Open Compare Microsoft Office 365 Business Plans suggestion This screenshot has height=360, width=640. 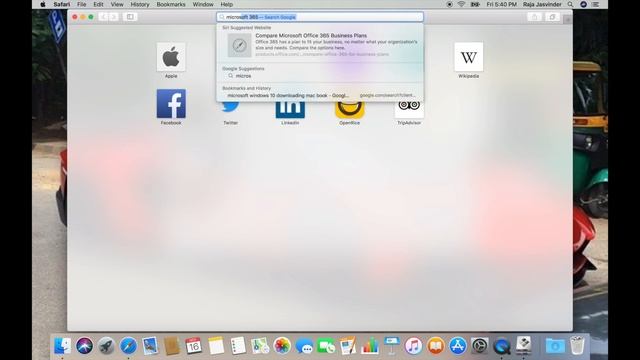320,44
